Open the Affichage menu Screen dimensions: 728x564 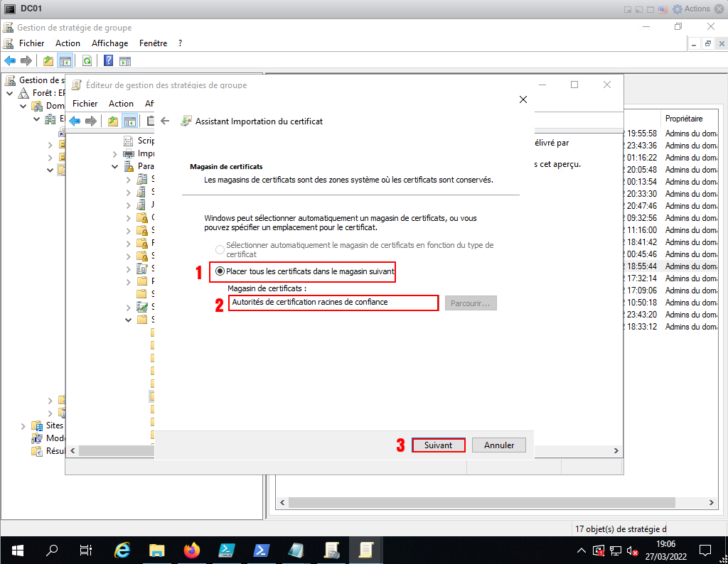(x=109, y=43)
